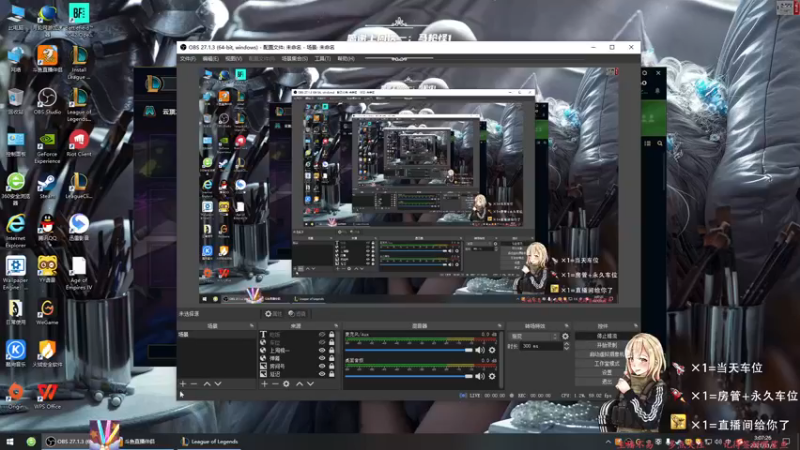Toggle lock on 房间号 source
This screenshot has width=800, height=450.
coord(332,366)
